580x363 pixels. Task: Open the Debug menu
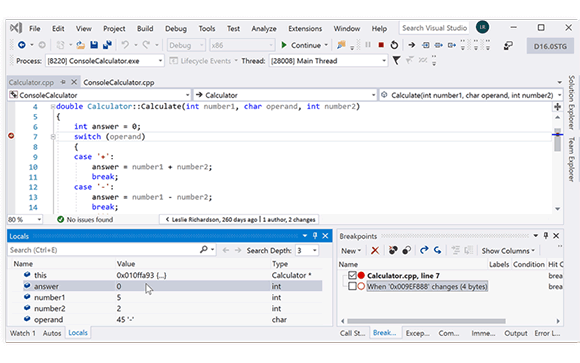point(176,28)
